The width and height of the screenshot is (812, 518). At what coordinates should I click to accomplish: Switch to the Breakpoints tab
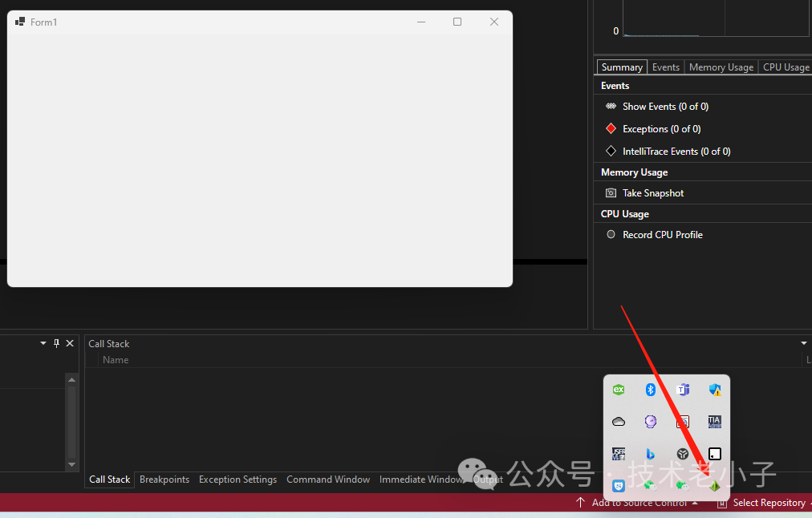click(164, 480)
